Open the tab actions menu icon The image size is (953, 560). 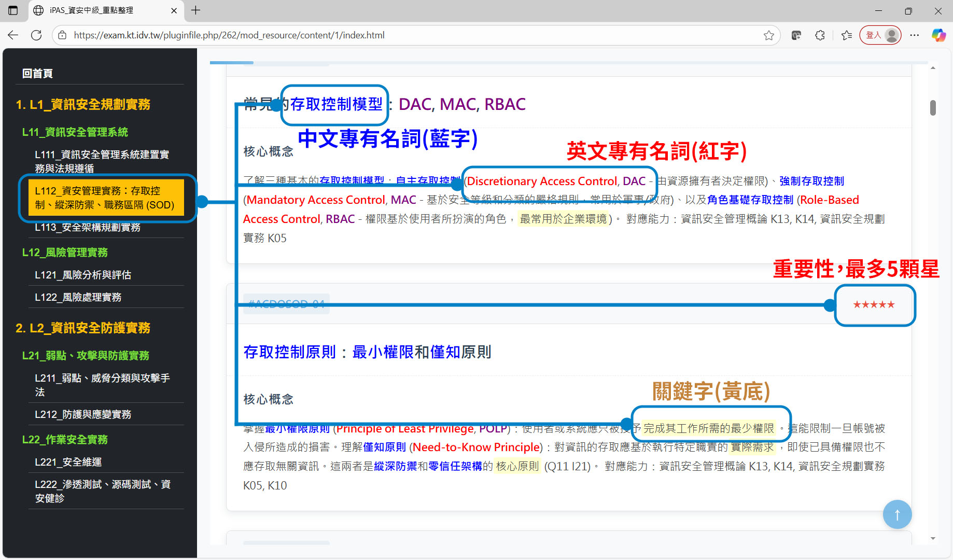coord(13,10)
